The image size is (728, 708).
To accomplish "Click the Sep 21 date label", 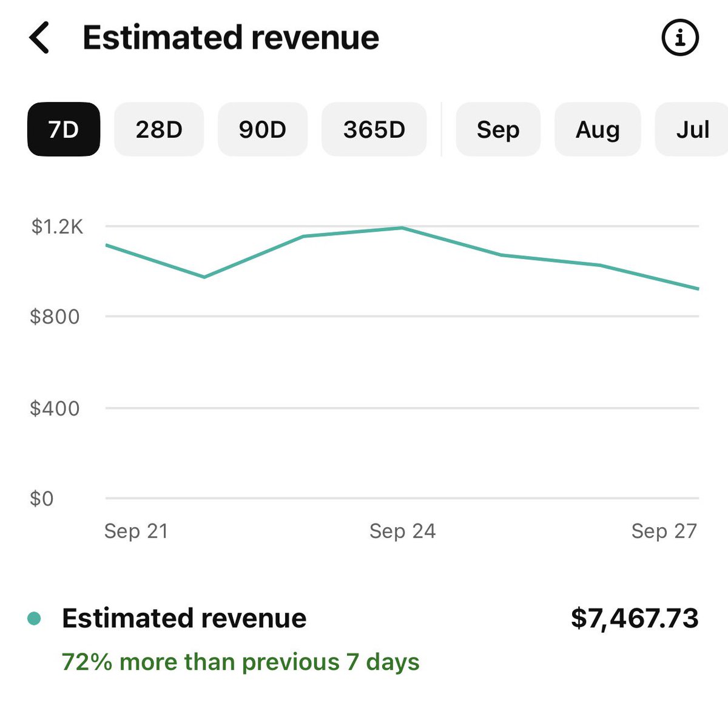I will click(136, 531).
